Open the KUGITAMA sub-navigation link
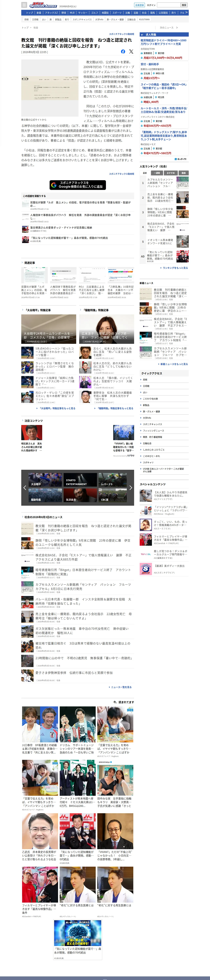The width and height of the screenshot is (210, 980). (144, 19)
